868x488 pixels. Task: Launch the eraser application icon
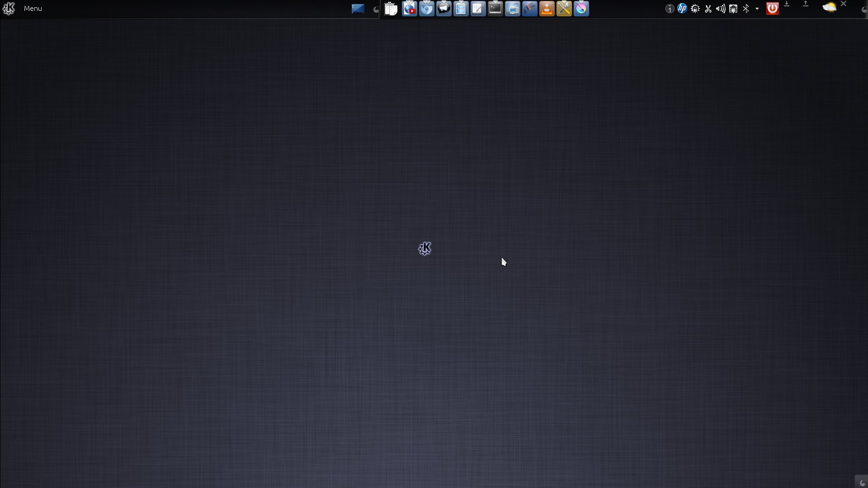[x=530, y=9]
